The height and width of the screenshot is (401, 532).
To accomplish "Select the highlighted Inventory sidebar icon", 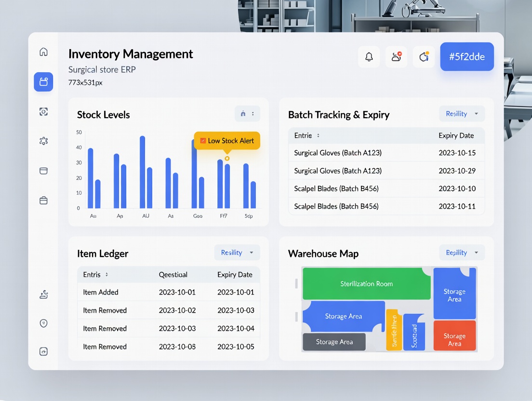I will (x=43, y=82).
